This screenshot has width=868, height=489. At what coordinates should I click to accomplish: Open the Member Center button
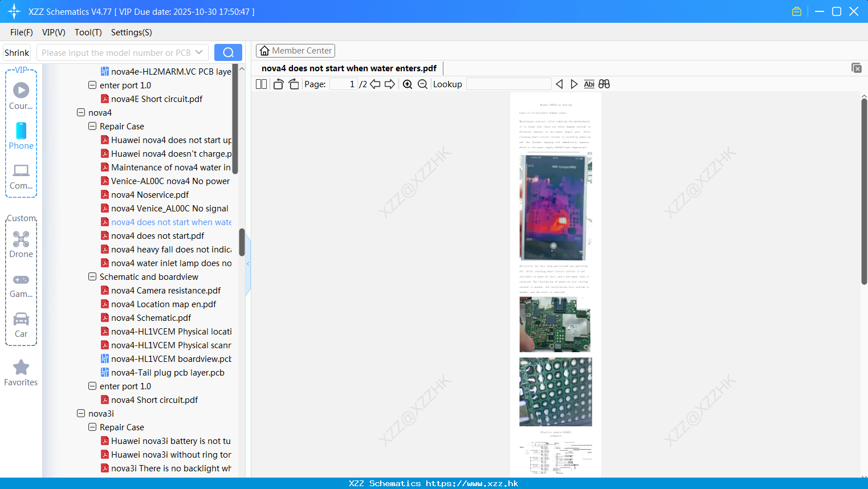(295, 51)
